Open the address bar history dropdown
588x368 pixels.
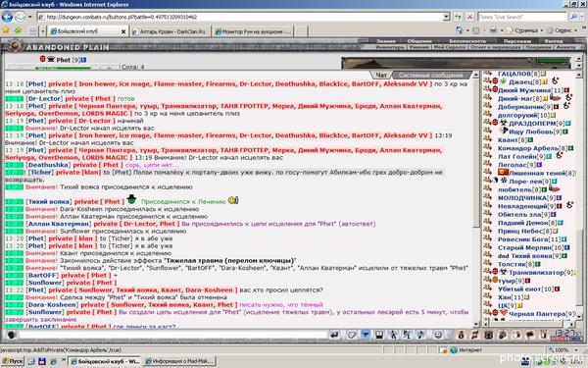tap(446, 17)
